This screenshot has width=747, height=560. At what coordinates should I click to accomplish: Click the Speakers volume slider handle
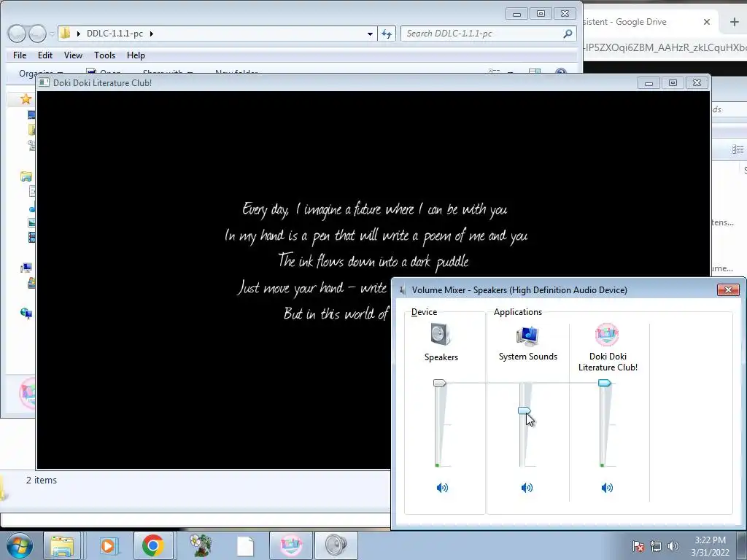(x=439, y=383)
